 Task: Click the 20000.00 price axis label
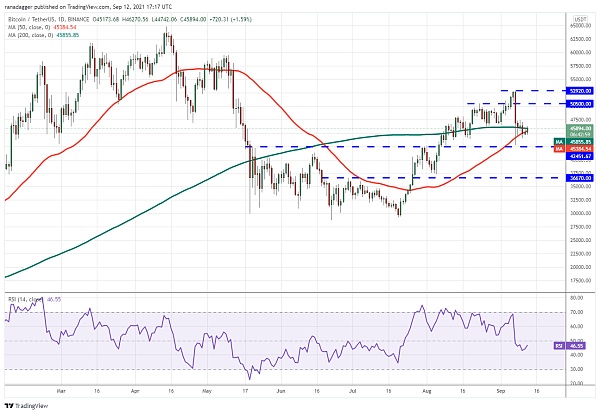(x=580, y=267)
